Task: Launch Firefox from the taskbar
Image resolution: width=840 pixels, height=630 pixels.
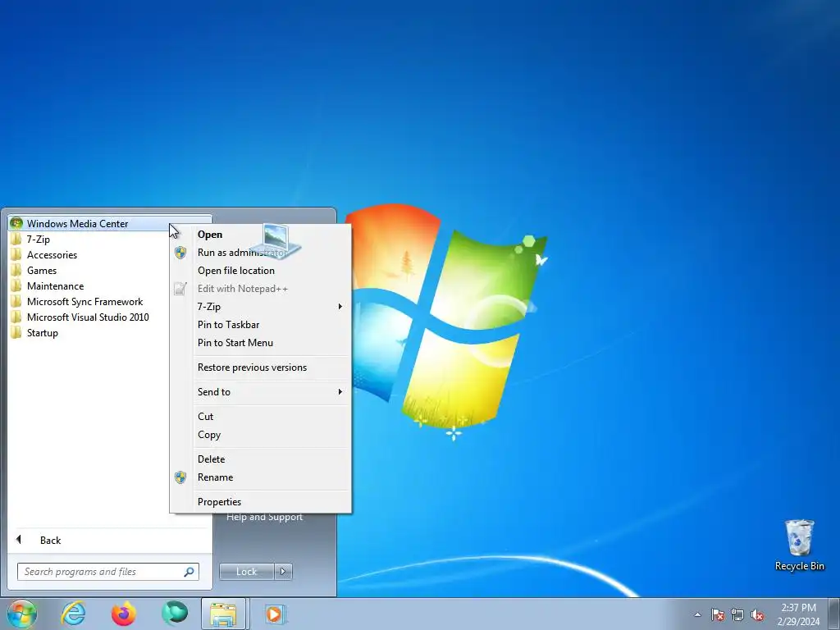Action: coord(124,614)
